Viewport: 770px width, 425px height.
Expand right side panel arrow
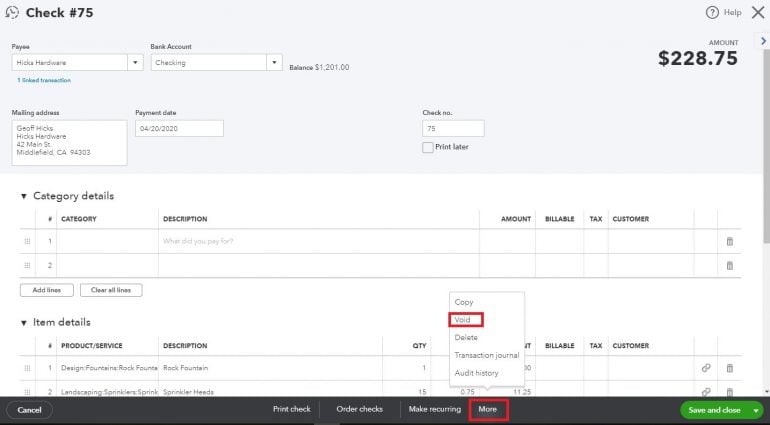click(763, 40)
